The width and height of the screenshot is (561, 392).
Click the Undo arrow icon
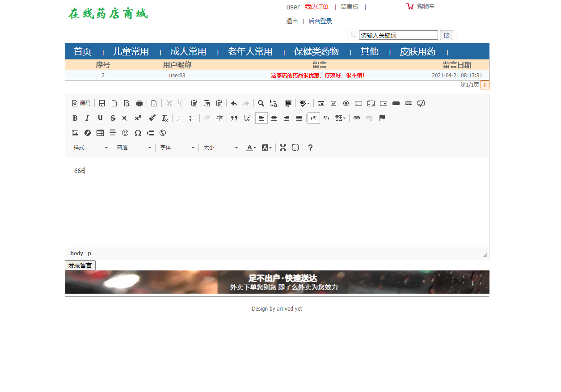pos(233,103)
